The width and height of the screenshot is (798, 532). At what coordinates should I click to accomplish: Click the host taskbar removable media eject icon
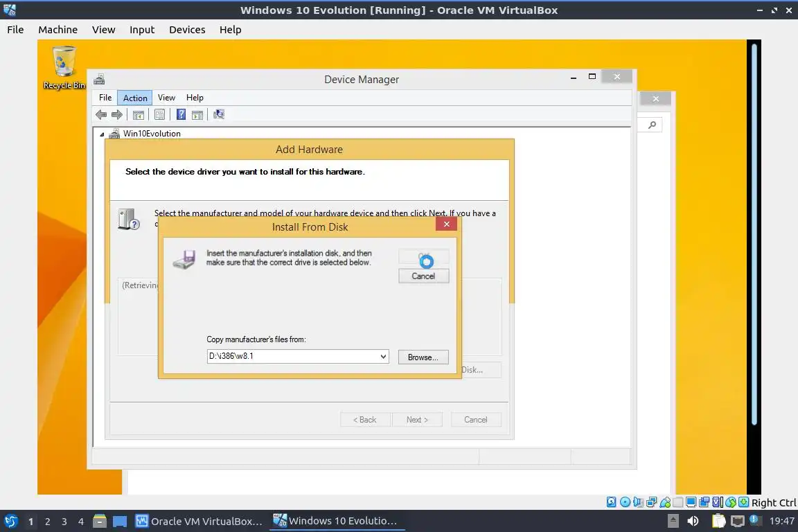tap(673, 521)
